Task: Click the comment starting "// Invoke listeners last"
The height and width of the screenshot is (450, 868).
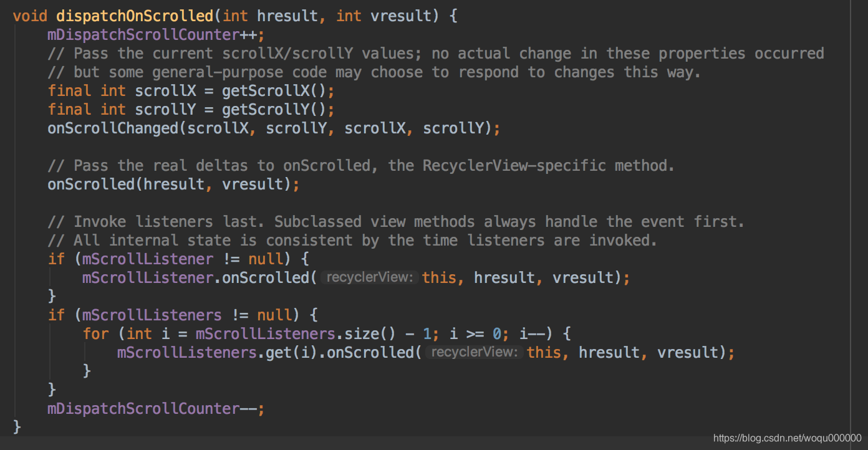Action: [396, 221]
